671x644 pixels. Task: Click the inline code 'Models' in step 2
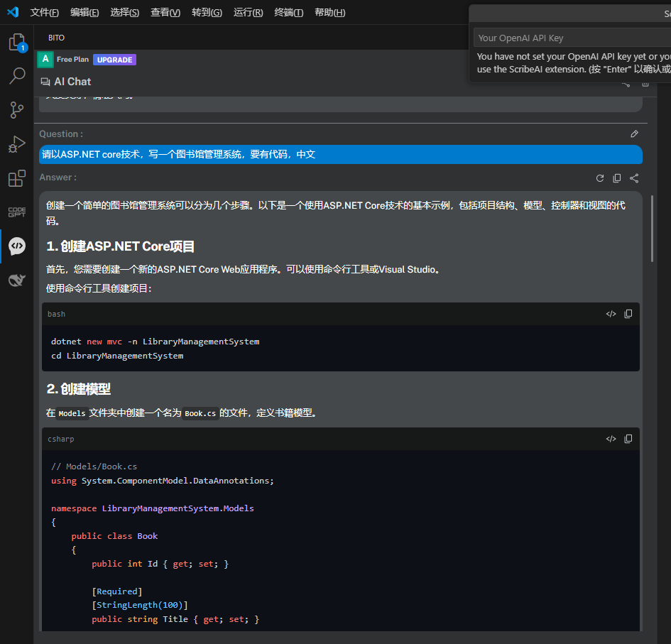click(72, 413)
